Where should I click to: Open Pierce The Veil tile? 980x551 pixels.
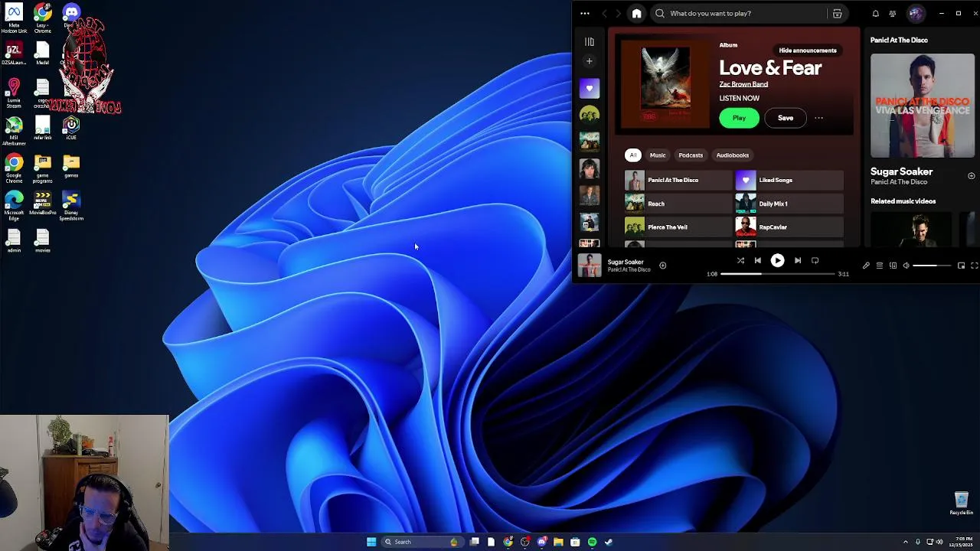[678, 227]
